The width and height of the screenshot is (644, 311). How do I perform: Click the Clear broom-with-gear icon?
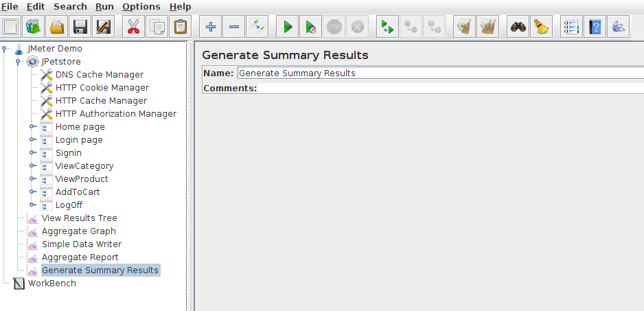coord(465,27)
